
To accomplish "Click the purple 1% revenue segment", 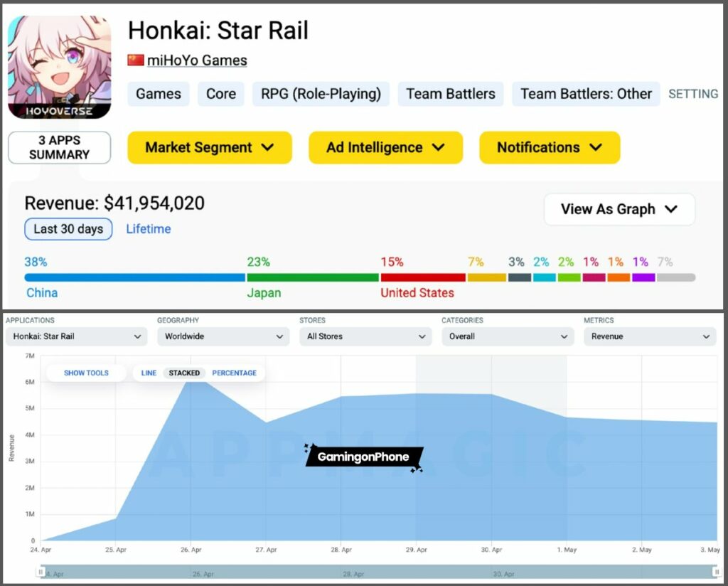I will (643, 277).
